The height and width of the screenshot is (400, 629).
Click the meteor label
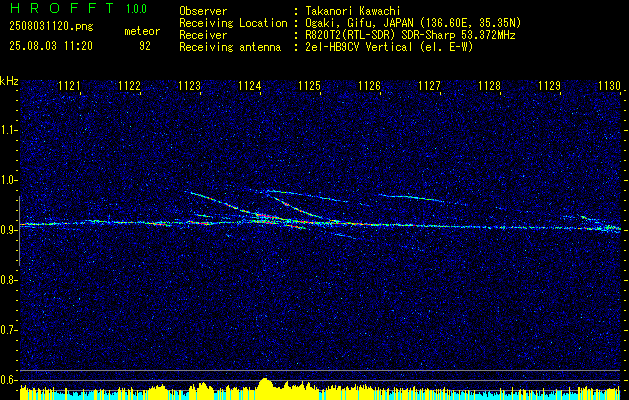142,31
